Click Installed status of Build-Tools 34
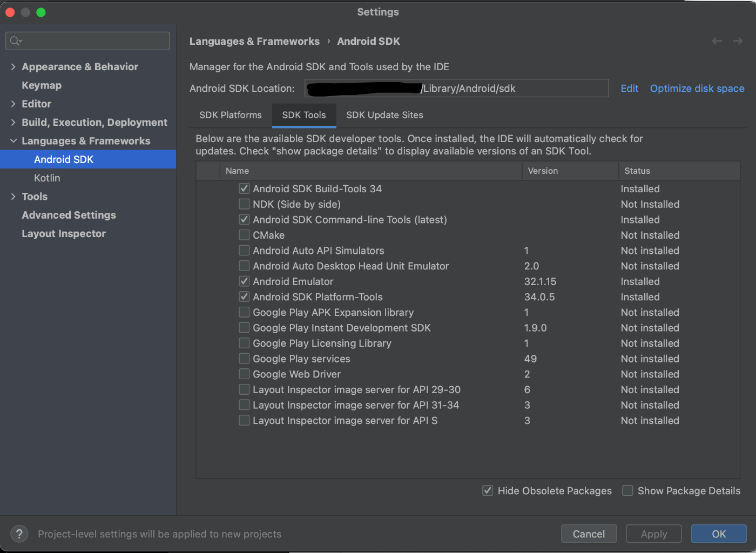This screenshot has width=756, height=553. click(640, 188)
